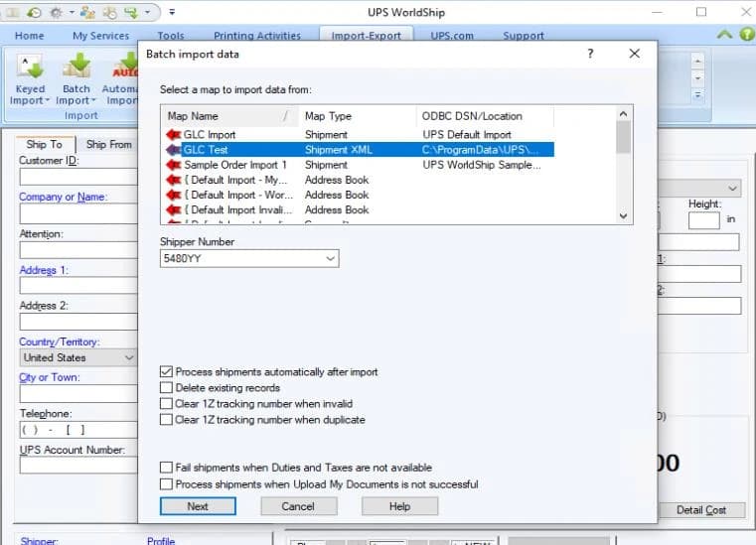Viewport: 756px width, 545px height.
Task: Expand the Keyed Import dropdown arrow
Action: [x=48, y=100]
